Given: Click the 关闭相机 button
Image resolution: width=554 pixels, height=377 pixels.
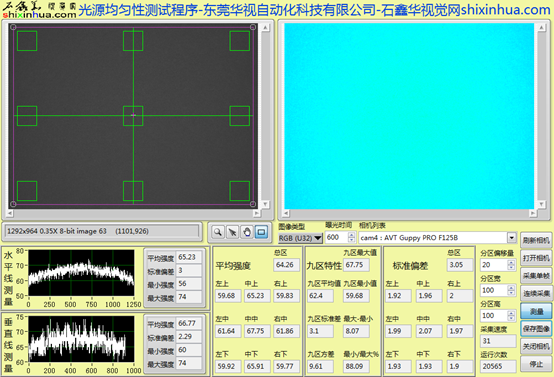Looking at the screenshot, I should (536, 346).
